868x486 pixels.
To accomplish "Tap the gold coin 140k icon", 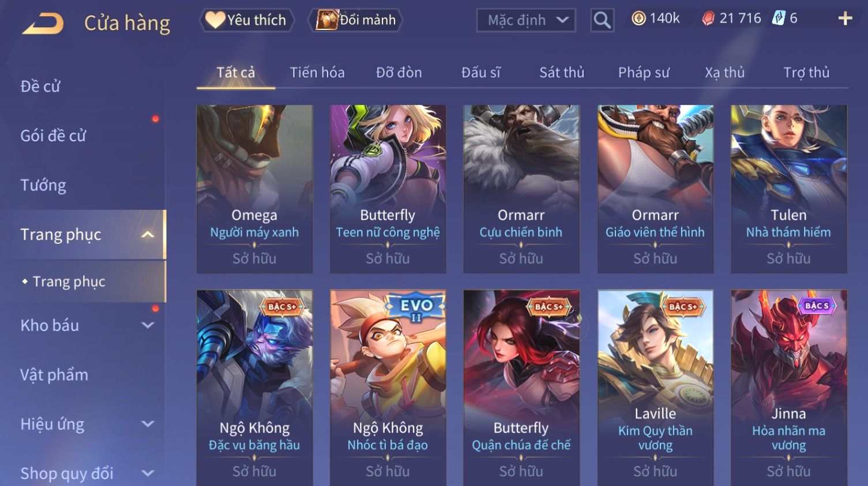I will (x=638, y=18).
